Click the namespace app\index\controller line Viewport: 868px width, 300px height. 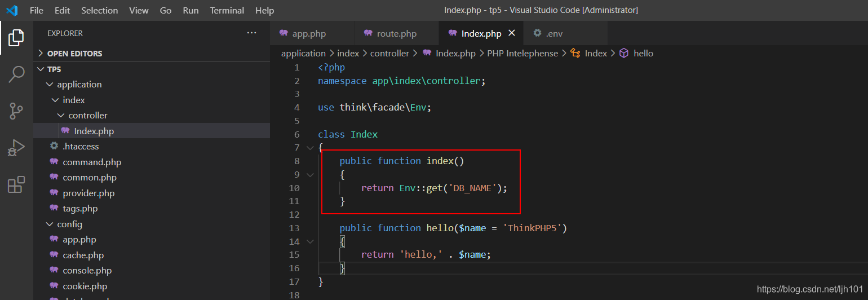tap(401, 81)
